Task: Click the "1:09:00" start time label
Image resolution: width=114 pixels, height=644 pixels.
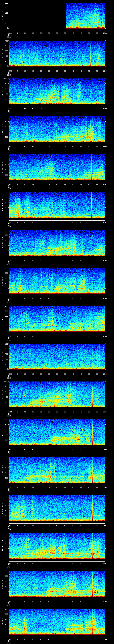Action: [x=9, y=33]
